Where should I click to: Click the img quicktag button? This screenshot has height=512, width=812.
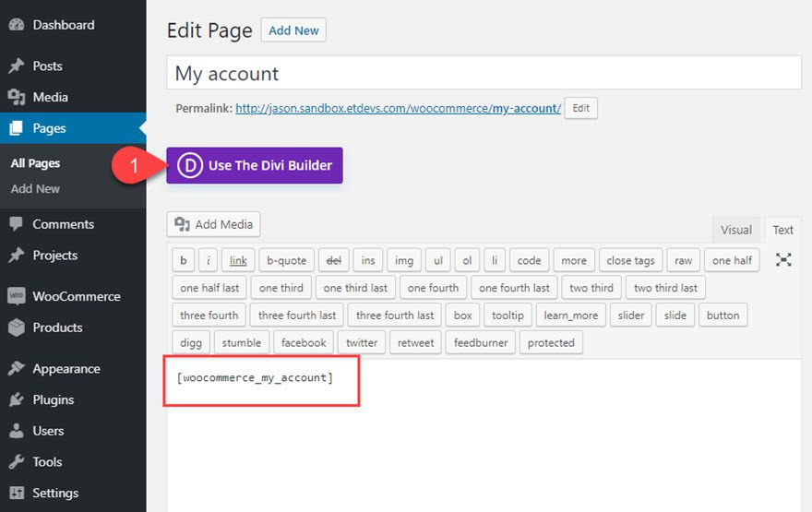404,260
